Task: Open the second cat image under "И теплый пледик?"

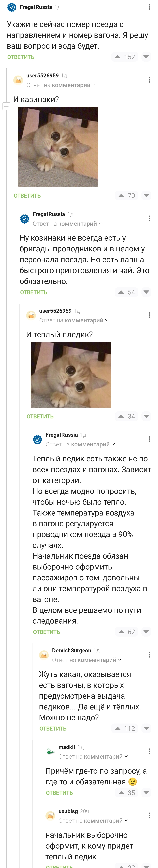Action: point(71,375)
